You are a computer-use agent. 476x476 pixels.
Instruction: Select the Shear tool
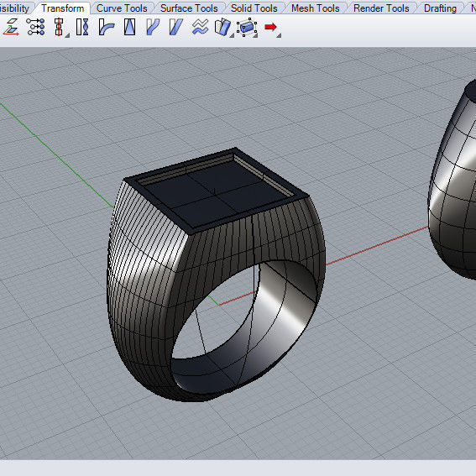[176, 27]
